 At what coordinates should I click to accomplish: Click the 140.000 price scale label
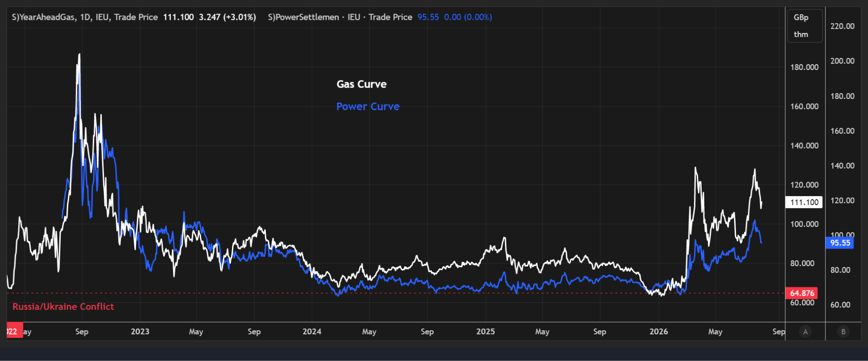tap(804, 145)
